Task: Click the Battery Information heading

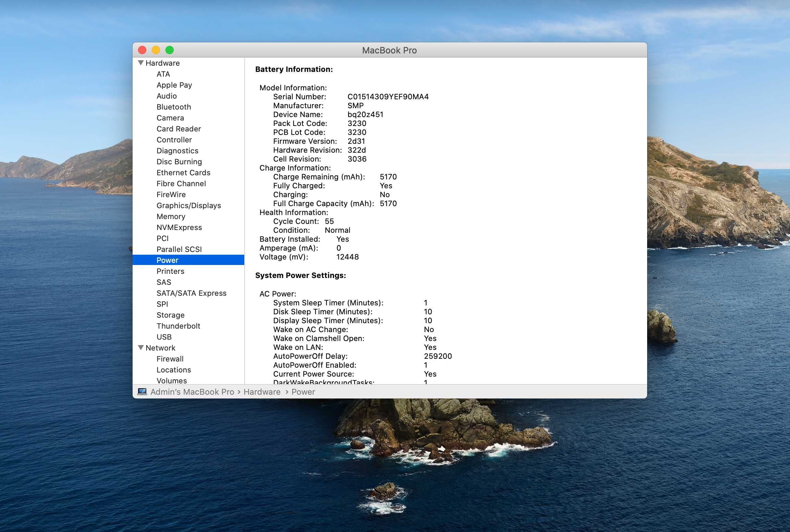Action: click(x=294, y=69)
